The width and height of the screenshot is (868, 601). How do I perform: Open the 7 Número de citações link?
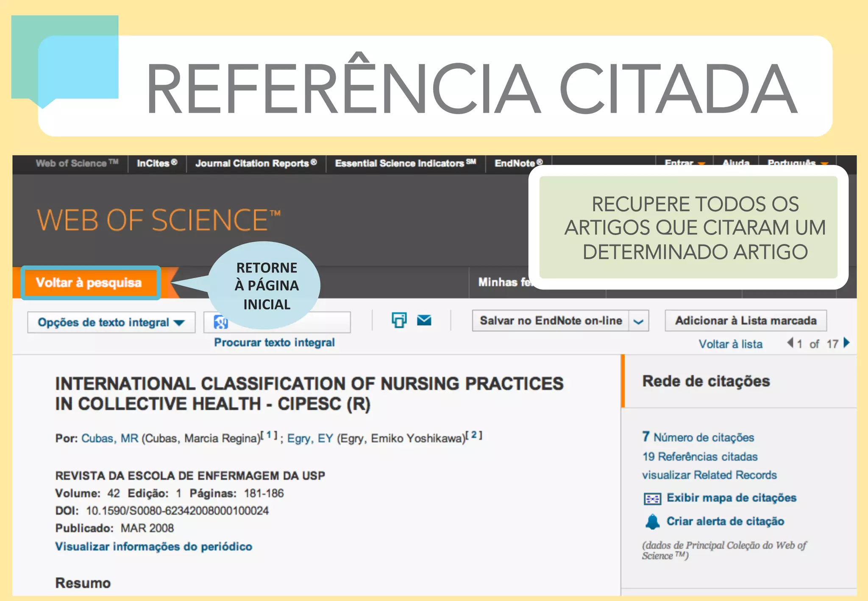(x=698, y=437)
